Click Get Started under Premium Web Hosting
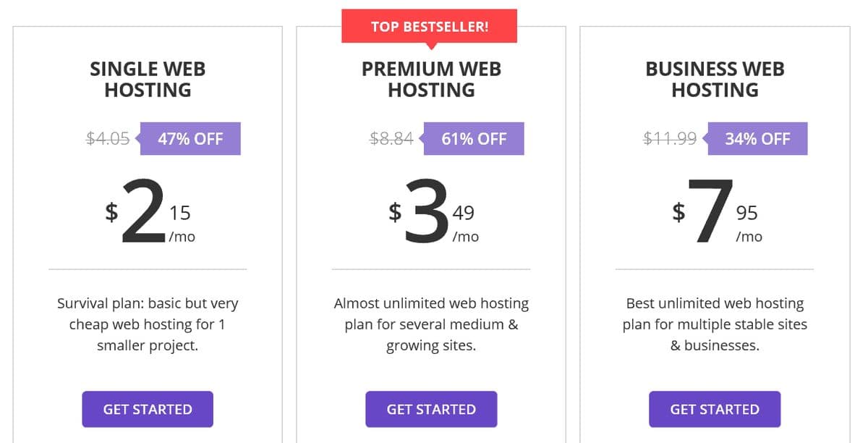 click(x=431, y=409)
